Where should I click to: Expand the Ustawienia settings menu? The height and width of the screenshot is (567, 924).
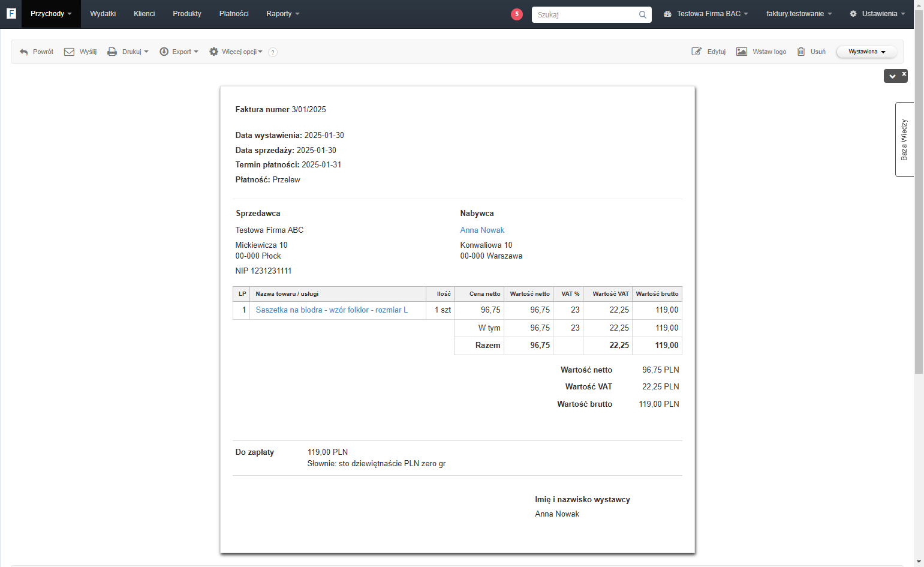[x=877, y=14]
